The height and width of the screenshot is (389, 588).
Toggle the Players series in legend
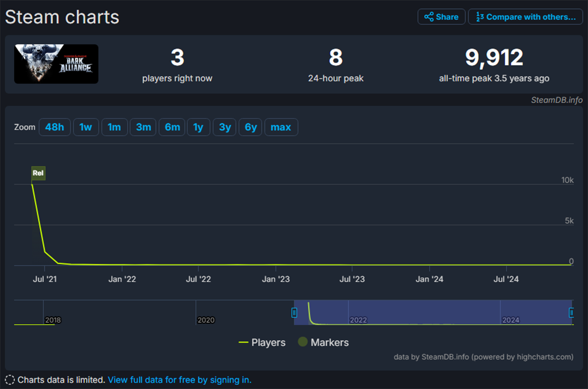[x=262, y=342]
